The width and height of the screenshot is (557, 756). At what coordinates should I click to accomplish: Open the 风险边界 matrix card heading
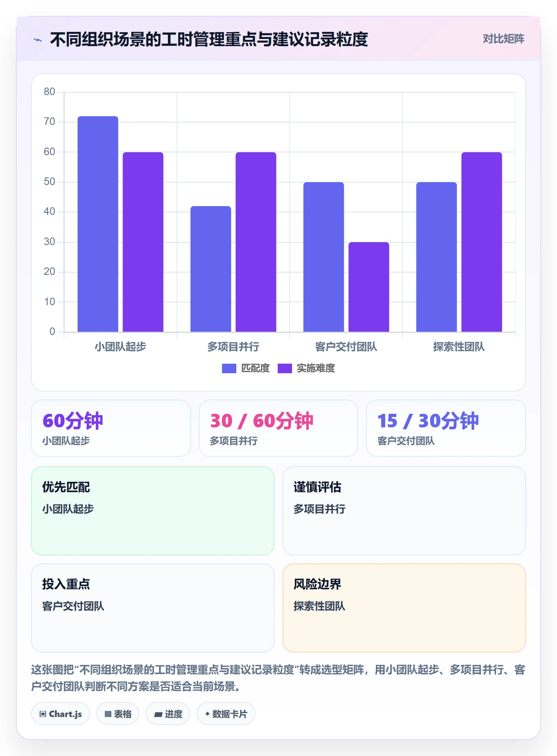coord(317,584)
